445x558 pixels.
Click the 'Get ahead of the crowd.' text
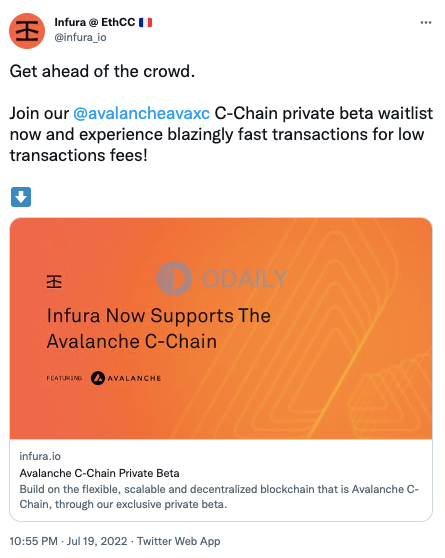coord(102,71)
